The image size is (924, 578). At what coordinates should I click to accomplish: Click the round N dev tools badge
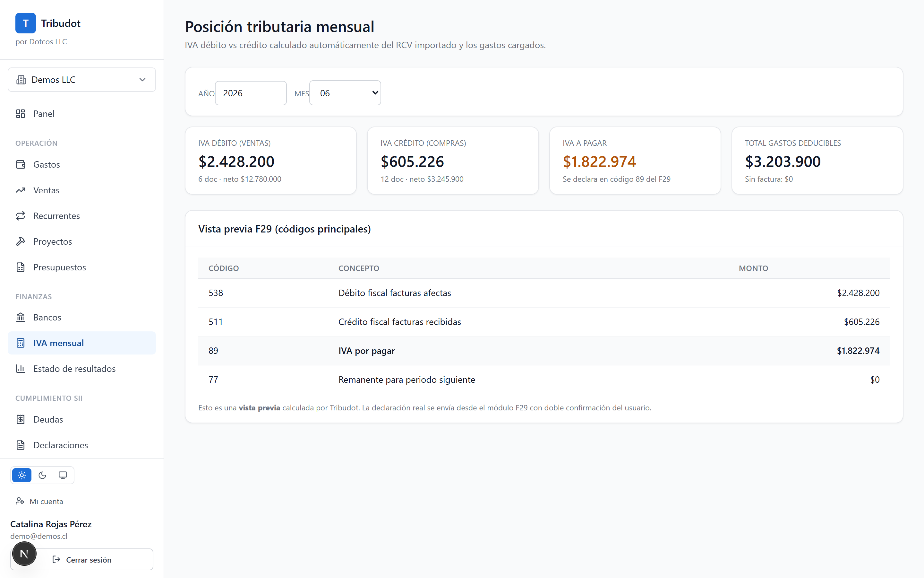click(x=24, y=554)
